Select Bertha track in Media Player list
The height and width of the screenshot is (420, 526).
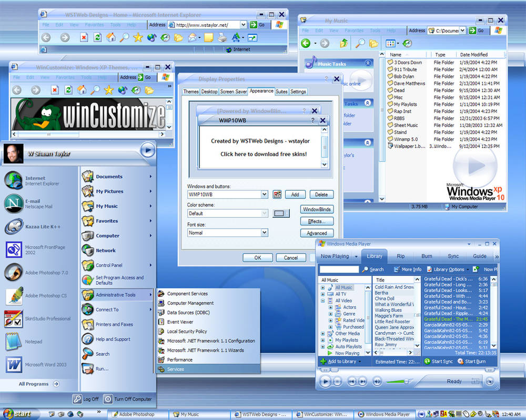[381, 293]
